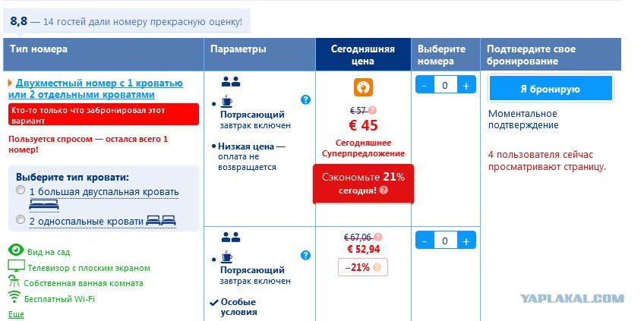Decrease second room quantity with minus button

click(425, 241)
